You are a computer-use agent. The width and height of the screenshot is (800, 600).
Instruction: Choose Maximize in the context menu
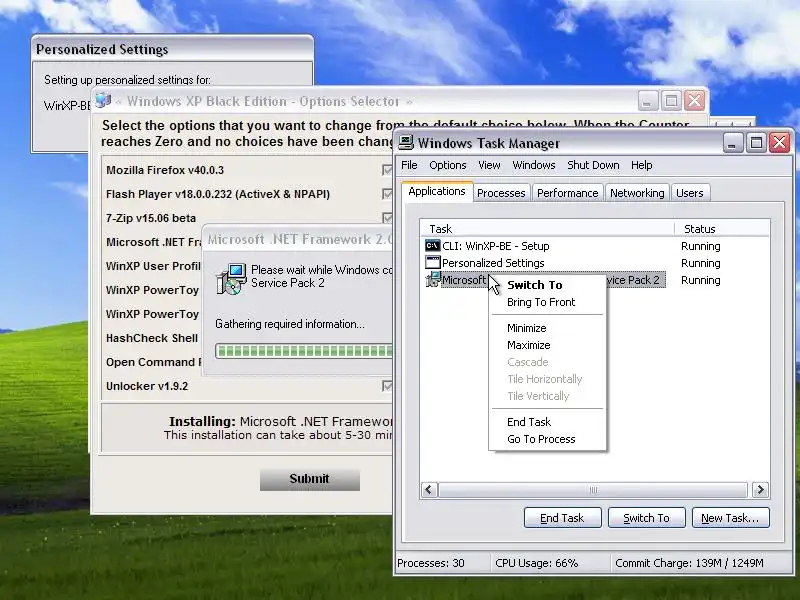547,345
